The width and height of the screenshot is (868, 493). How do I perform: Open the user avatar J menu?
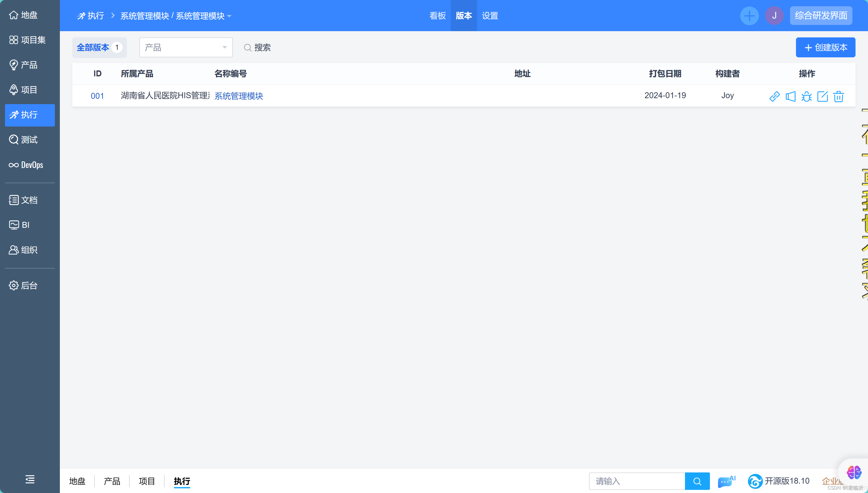(x=774, y=16)
